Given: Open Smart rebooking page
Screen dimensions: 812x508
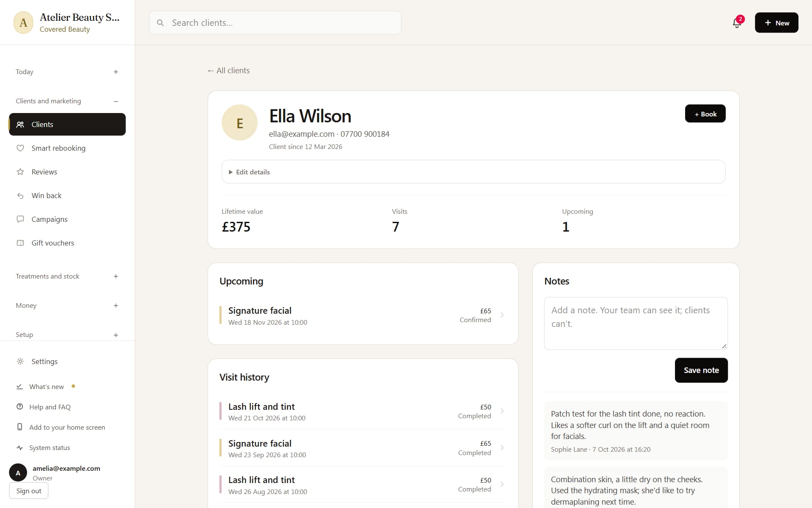Looking at the screenshot, I should tap(67, 148).
